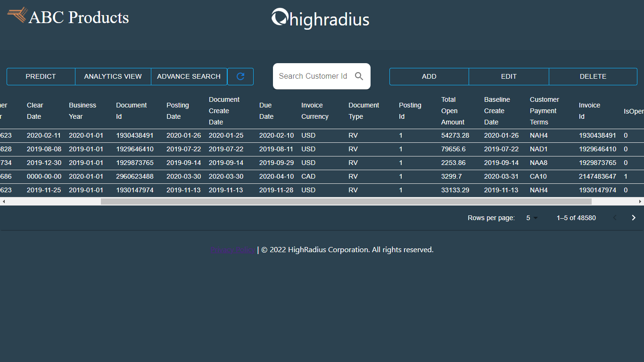Open Advance Search
The width and height of the screenshot is (644, 362).
tap(189, 76)
